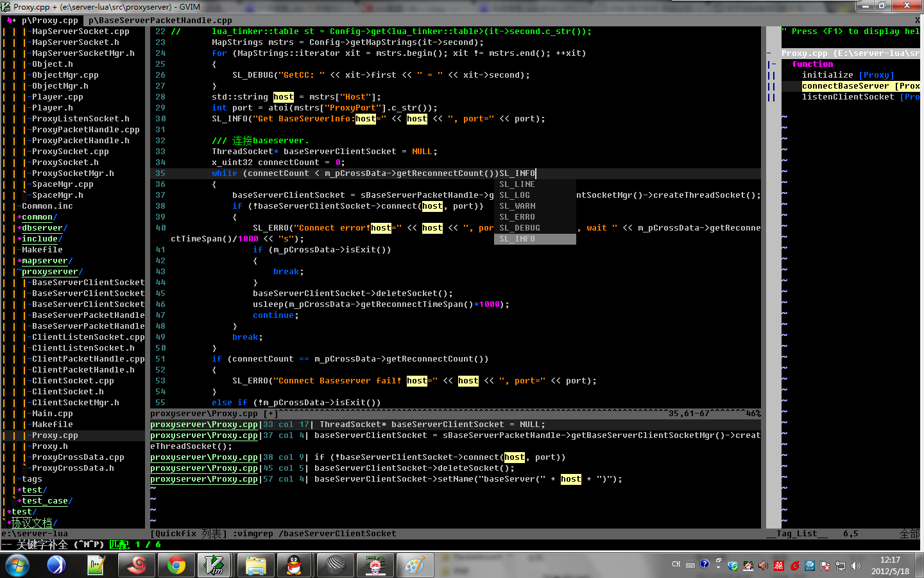Launch Notepad++ from the taskbar
924x578 pixels.
pos(96,565)
